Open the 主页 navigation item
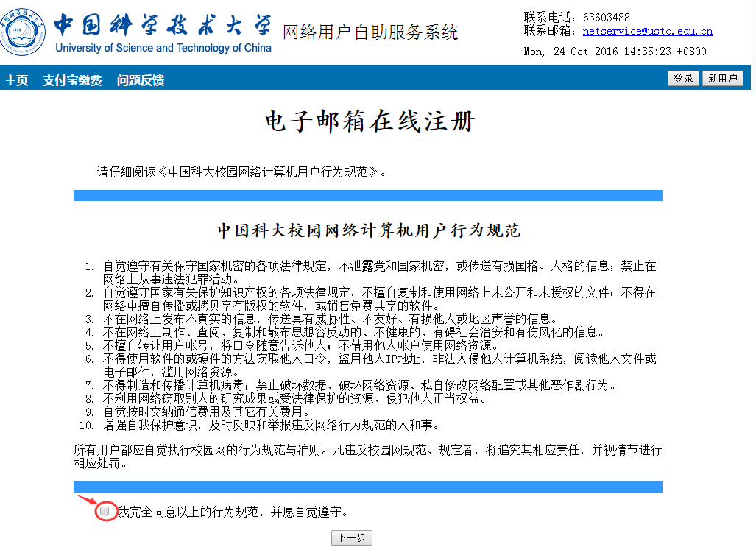756x547 pixels. click(x=16, y=80)
